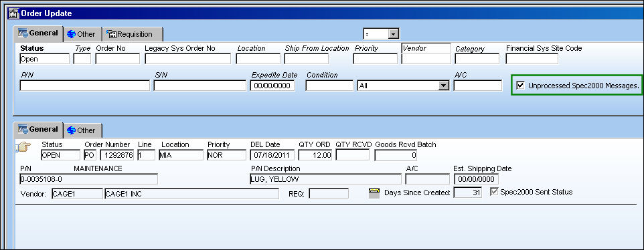This screenshot has height=250, width=644.
Task: Click the Ship From Location field
Action: pyautogui.click(x=307, y=59)
